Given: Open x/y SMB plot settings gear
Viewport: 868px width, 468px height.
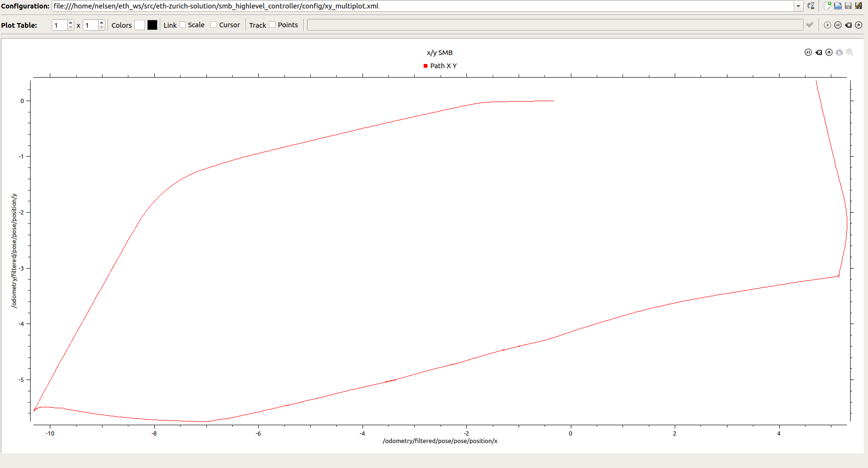Looking at the screenshot, I should (839, 52).
